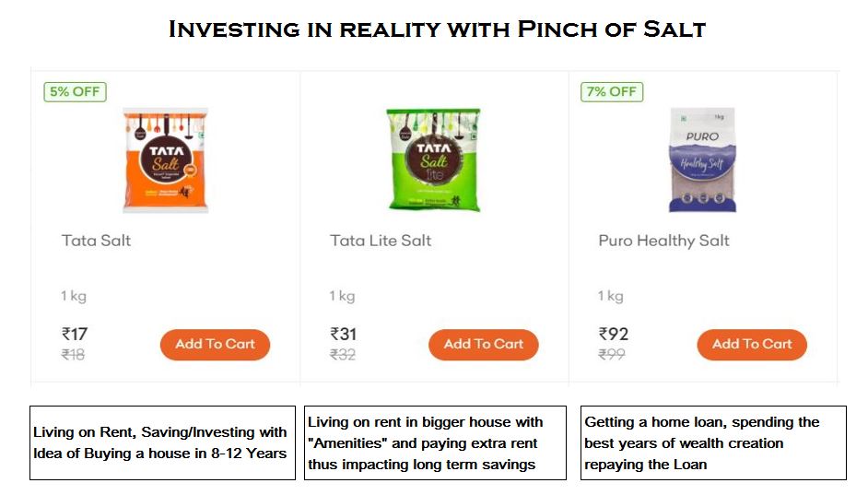Click the 7% OFF discount badge

coord(612,92)
